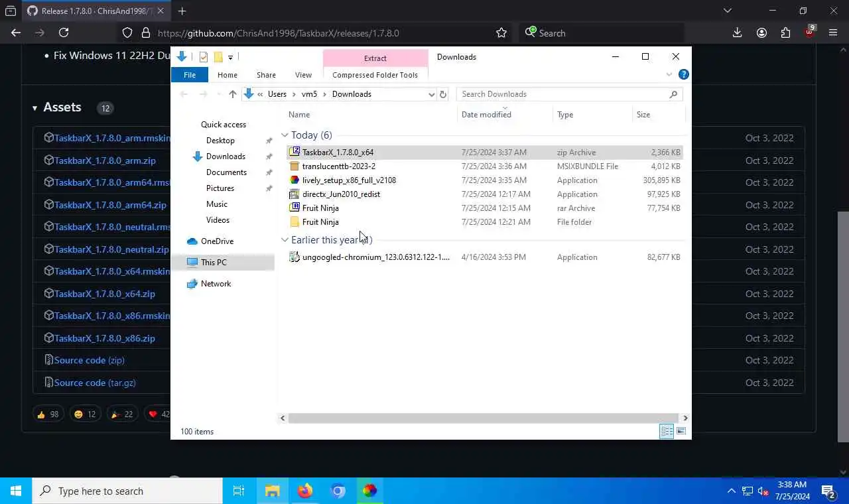The width and height of the screenshot is (849, 504).
Task: Download Source code (tar.gz) link in Firefox
Action: 94,383
